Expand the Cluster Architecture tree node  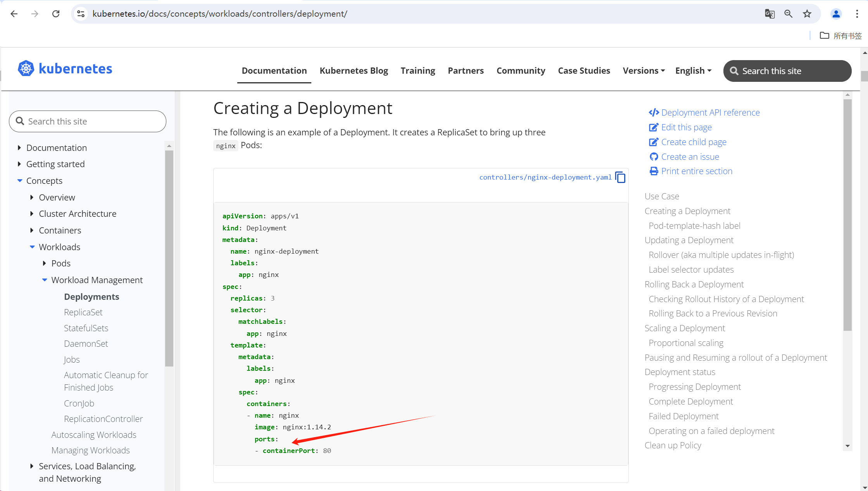point(32,214)
